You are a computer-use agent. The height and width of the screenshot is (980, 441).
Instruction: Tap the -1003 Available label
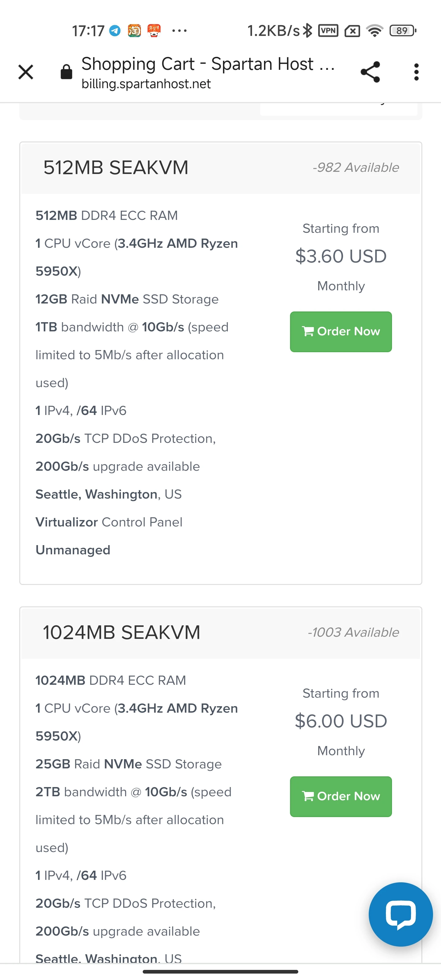point(353,632)
